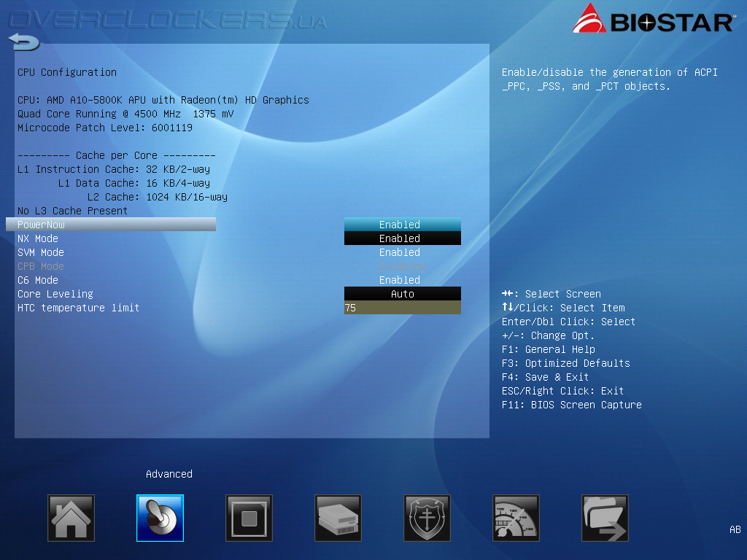This screenshot has width=747, height=560.
Task: Select the NX Mode setting
Action: [x=38, y=238]
